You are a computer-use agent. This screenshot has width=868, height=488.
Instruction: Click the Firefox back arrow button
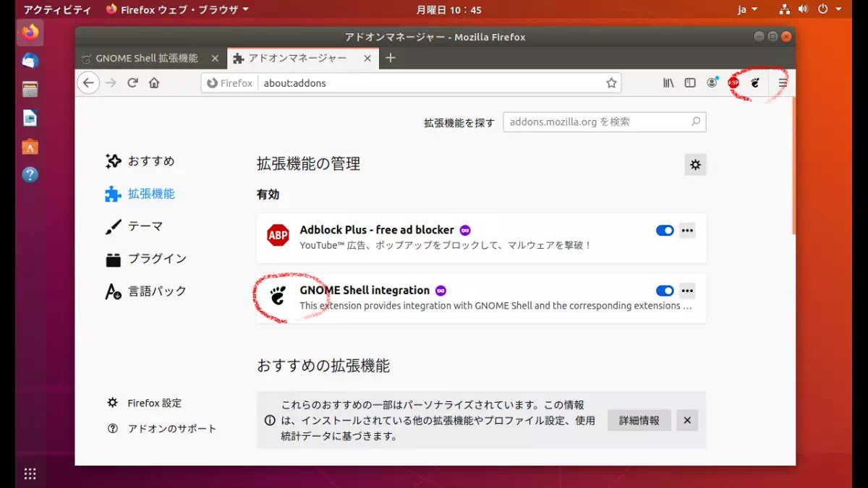(88, 83)
